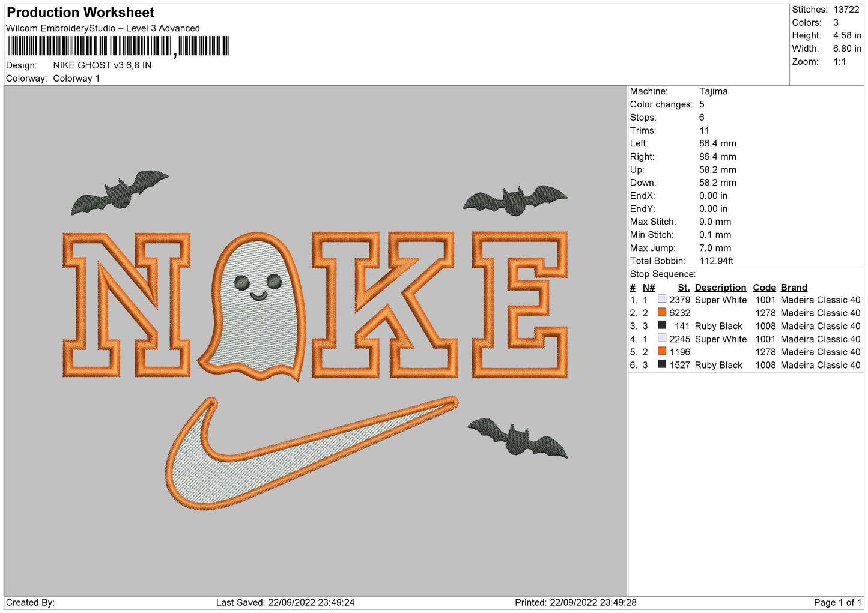Select the orange swatch beside 1196 stitches
Image resolution: width=868 pixels, height=613 pixels.
(x=661, y=351)
